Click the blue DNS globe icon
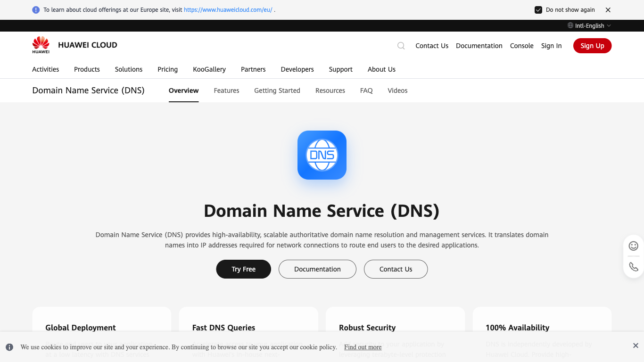The height and width of the screenshot is (362, 644). click(x=322, y=155)
